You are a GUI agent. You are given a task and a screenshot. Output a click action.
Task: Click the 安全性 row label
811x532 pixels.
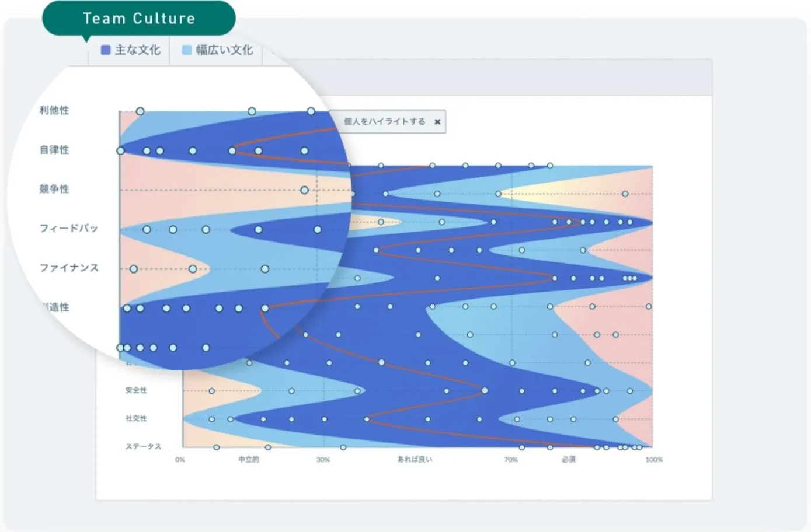[x=136, y=390]
